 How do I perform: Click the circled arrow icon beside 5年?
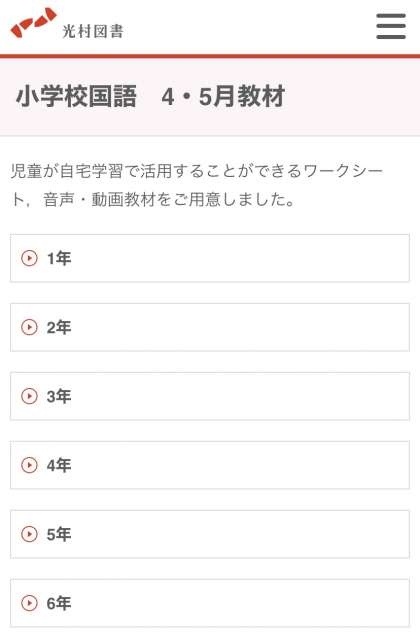29,534
